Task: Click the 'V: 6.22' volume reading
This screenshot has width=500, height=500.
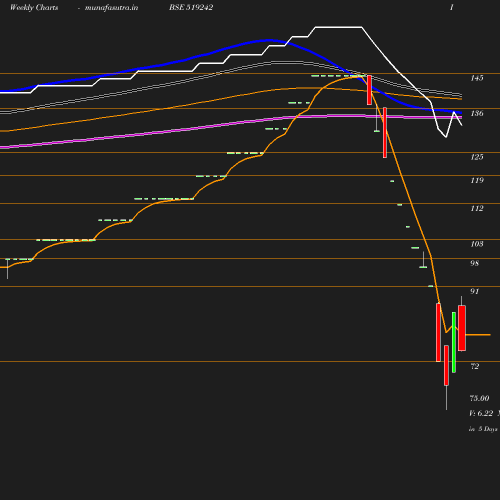Action: point(481,413)
